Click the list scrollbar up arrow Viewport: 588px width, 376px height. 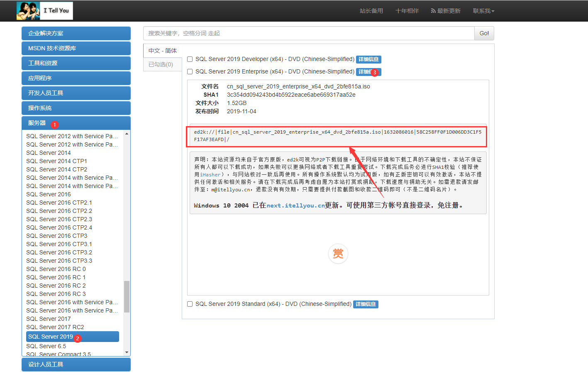(127, 134)
